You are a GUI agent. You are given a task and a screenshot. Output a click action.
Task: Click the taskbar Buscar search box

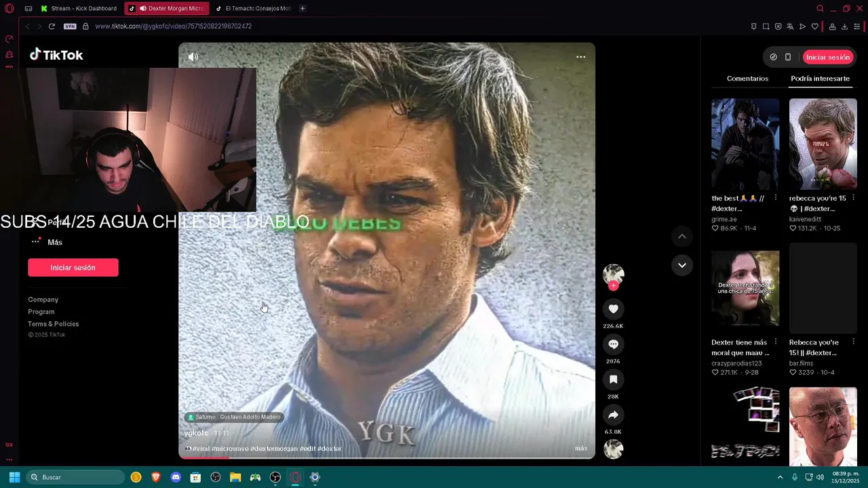[75, 477]
